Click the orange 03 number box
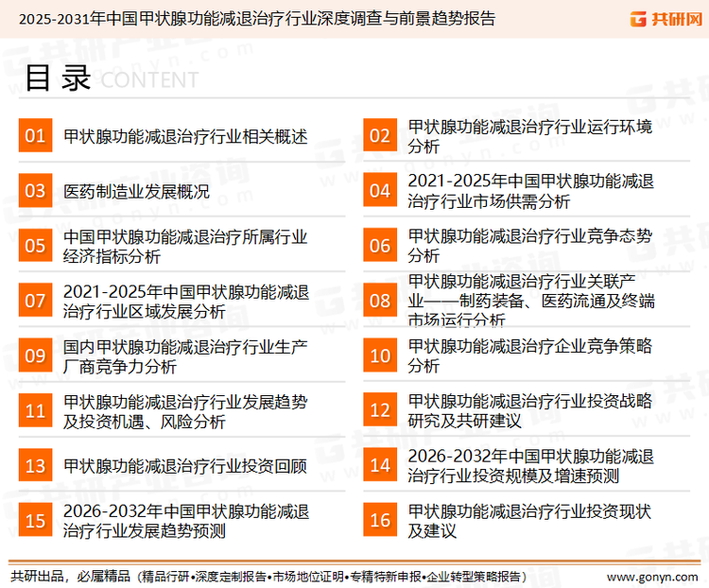709x588 pixels. [35, 190]
